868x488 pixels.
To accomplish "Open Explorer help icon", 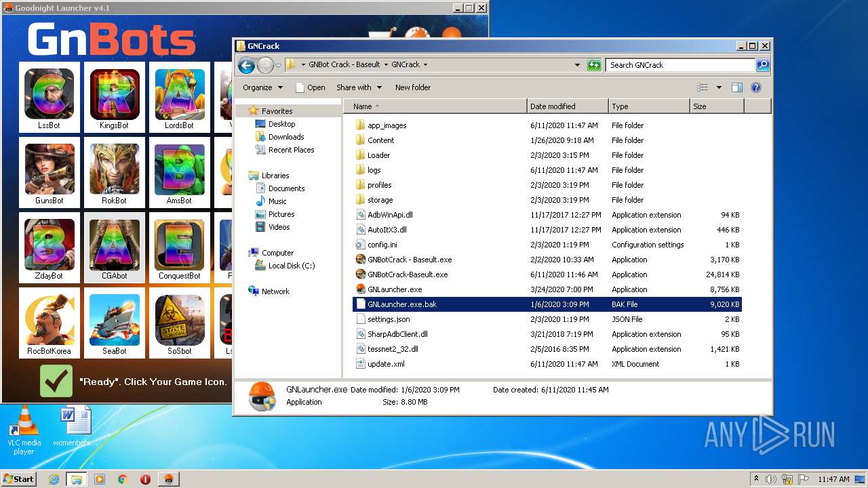I will tap(756, 87).
